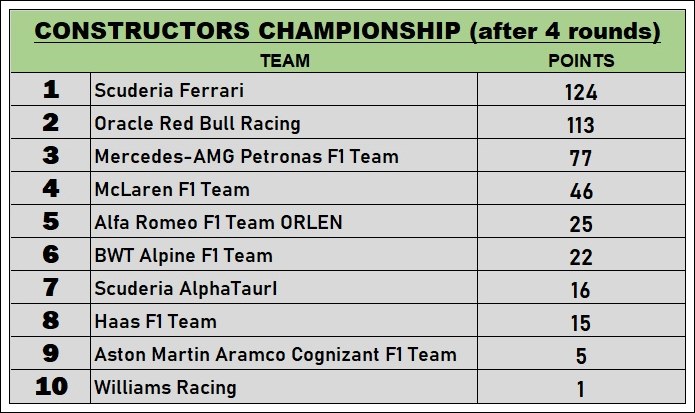Select the position number 5 cell
Image resolution: width=695 pixels, height=413 pixels.
pyautogui.click(x=51, y=222)
